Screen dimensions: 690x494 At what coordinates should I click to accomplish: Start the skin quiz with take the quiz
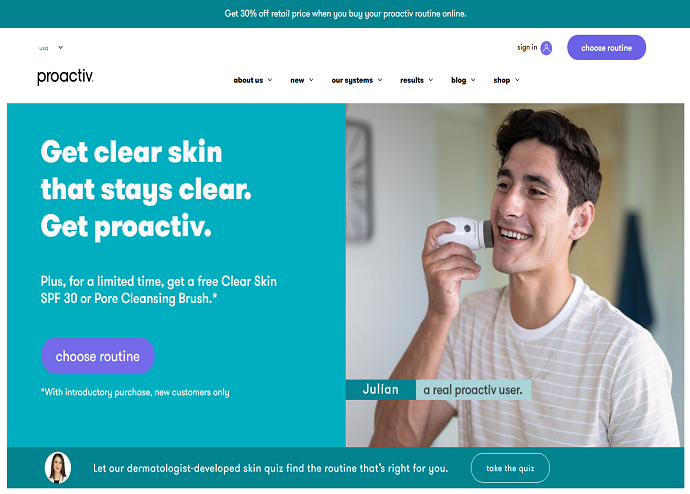pos(510,468)
